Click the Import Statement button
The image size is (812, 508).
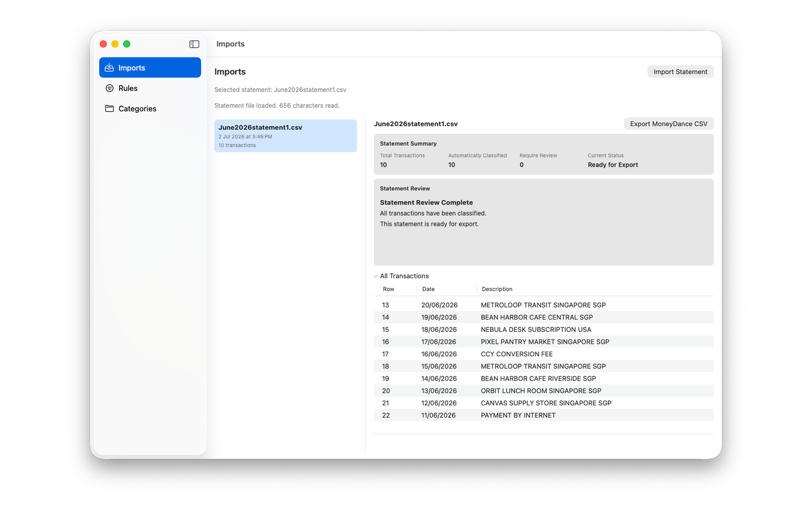click(680, 72)
